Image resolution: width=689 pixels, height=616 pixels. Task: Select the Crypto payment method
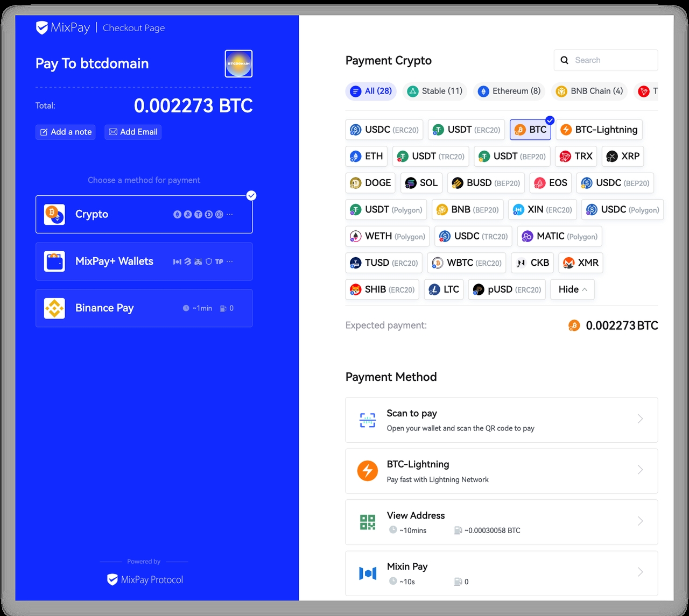click(144, 214)
